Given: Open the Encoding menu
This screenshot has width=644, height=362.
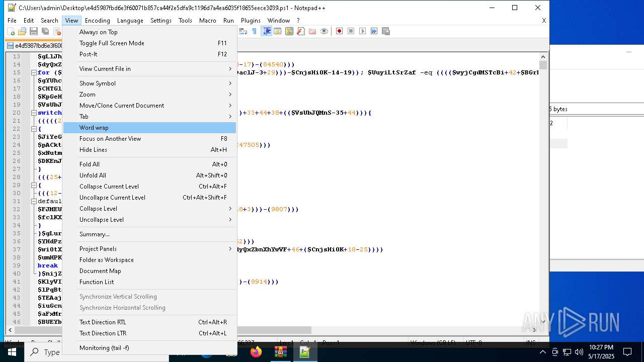Looking at the screenshot, I should click(97, 21).
